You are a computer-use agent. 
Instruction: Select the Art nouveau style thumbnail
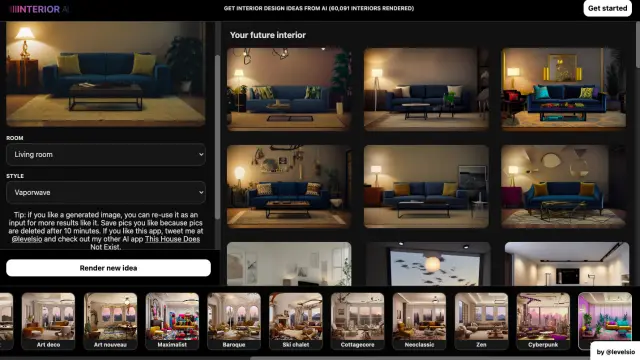110,321
